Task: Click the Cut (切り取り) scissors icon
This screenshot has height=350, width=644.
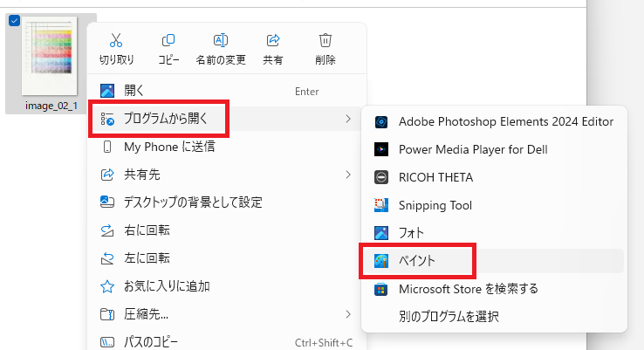Action: coord(116,40)
